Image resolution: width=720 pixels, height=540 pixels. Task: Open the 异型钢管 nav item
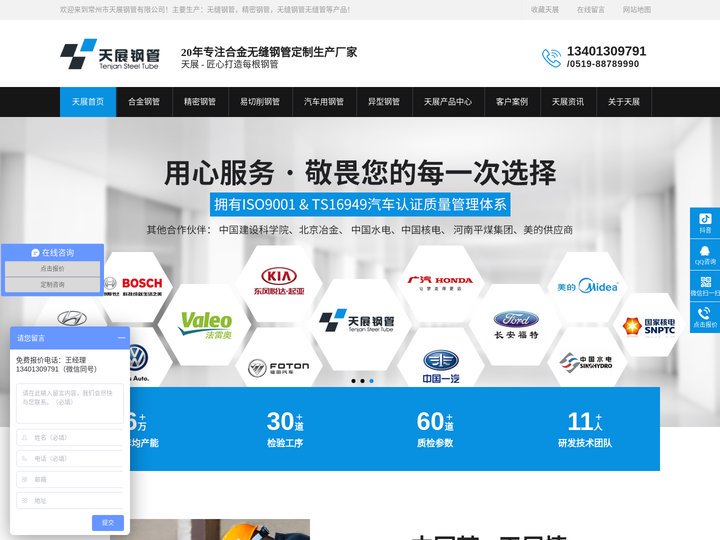click(x=384, y=101)
